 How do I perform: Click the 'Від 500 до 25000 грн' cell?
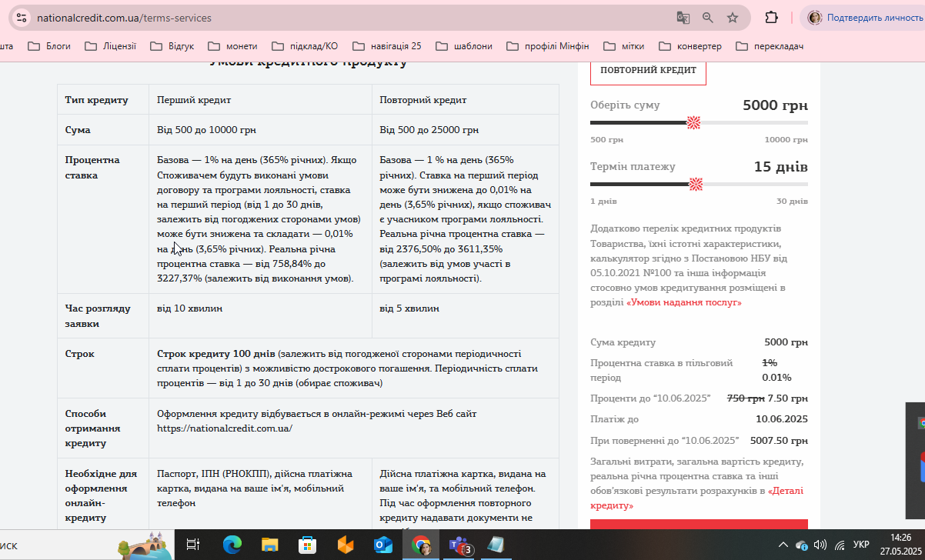pyautogui.click(x=465, y=130)
